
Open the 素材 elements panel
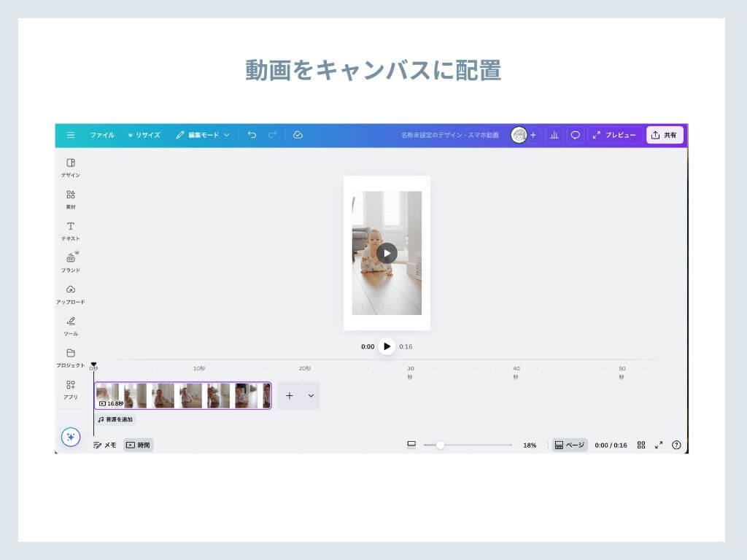[x=71, y=199]
